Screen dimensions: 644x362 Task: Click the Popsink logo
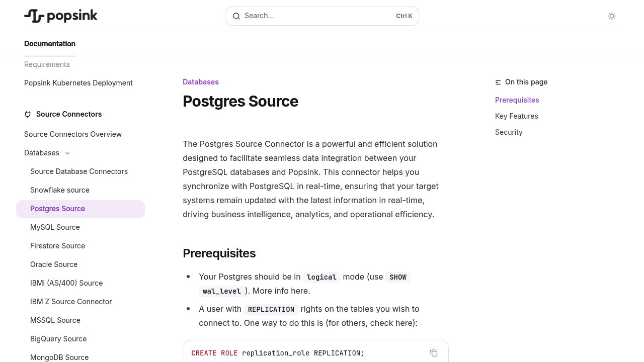pos(60,16)
